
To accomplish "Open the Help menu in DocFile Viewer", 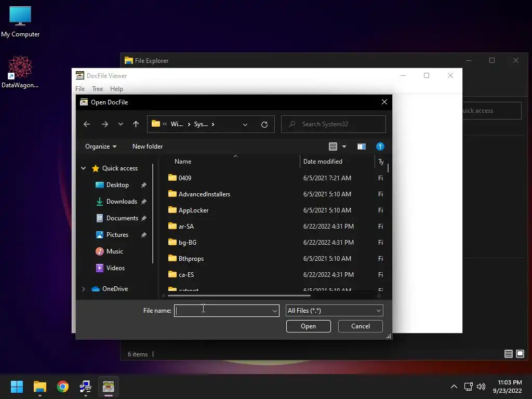I will [116, 88].
